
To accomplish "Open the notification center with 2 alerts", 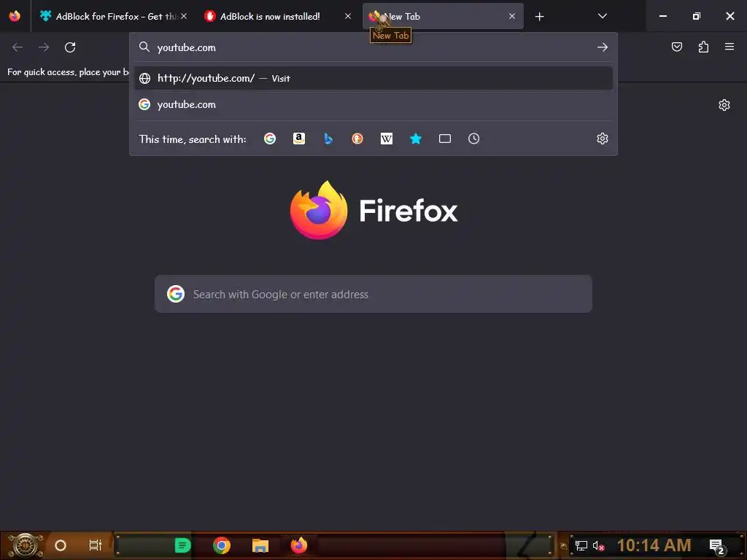I will [717, 546].
